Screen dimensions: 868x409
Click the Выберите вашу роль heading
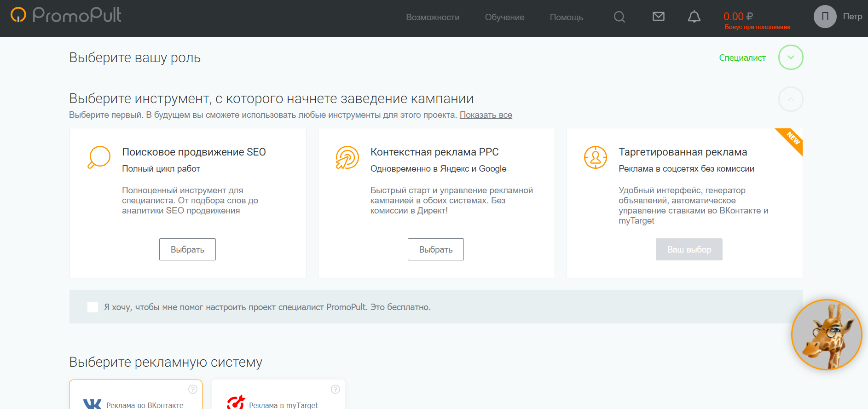135,58
